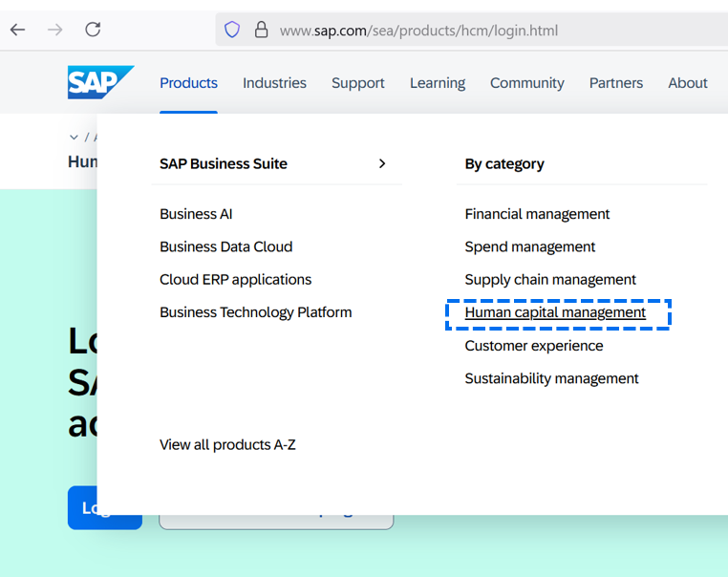Click the padlock site security icon
Screen dimensions: 728x577
click(x=261, y=30)
